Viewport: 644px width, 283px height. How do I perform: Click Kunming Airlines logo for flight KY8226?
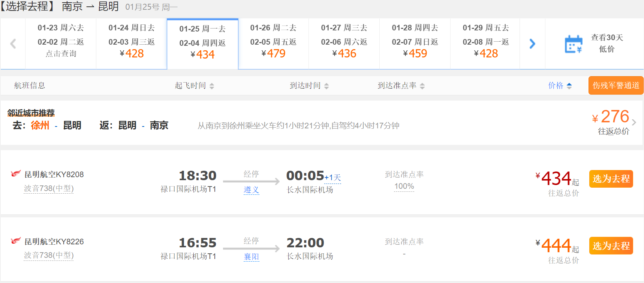pyautogui.click(x=16, y=241)
